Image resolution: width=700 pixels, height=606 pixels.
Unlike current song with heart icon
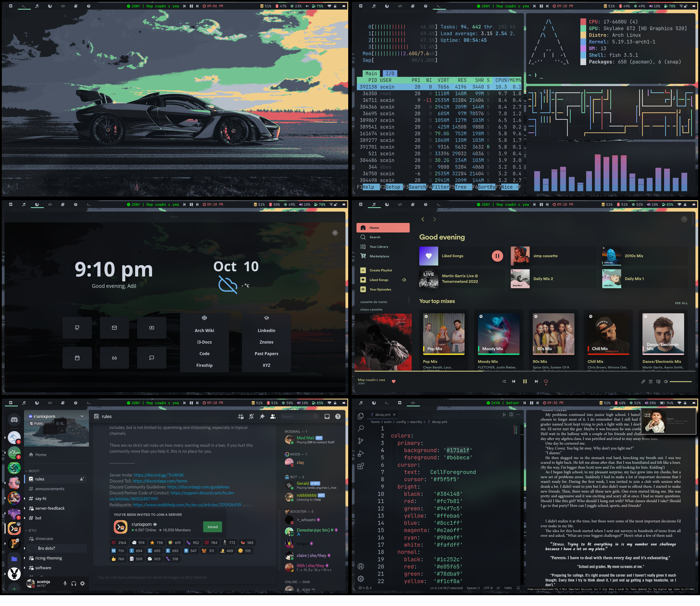[393, 381]
